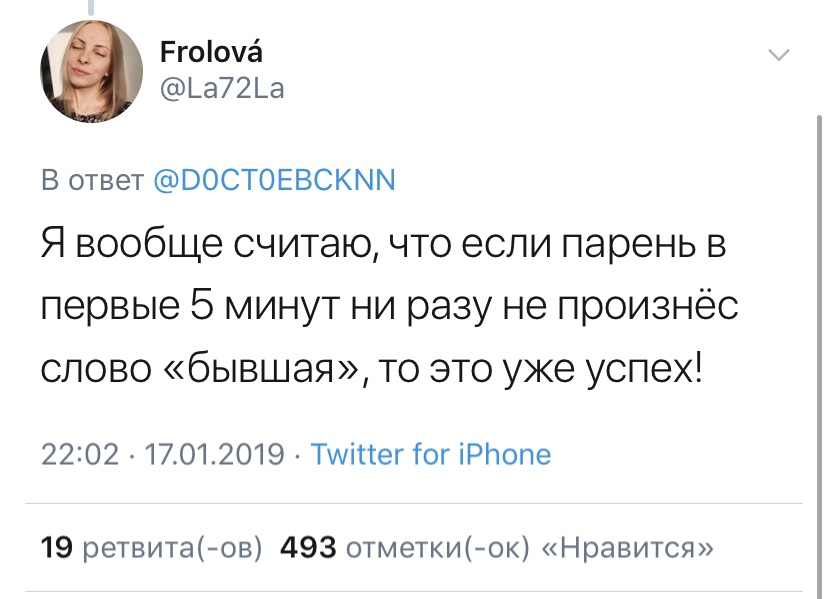Open the 22:02 timestamp
This screenshot has height=599, width=828.
coord(80,454)
